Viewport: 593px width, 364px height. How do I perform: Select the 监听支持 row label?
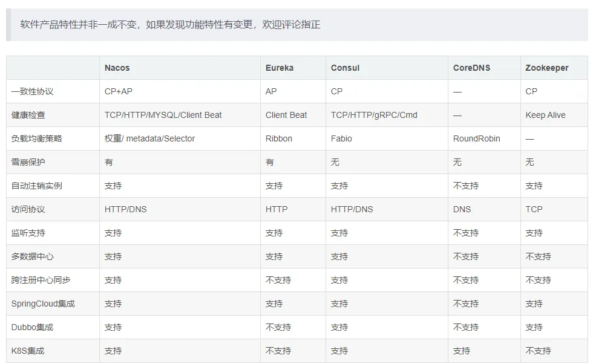(x=28, y=233)
